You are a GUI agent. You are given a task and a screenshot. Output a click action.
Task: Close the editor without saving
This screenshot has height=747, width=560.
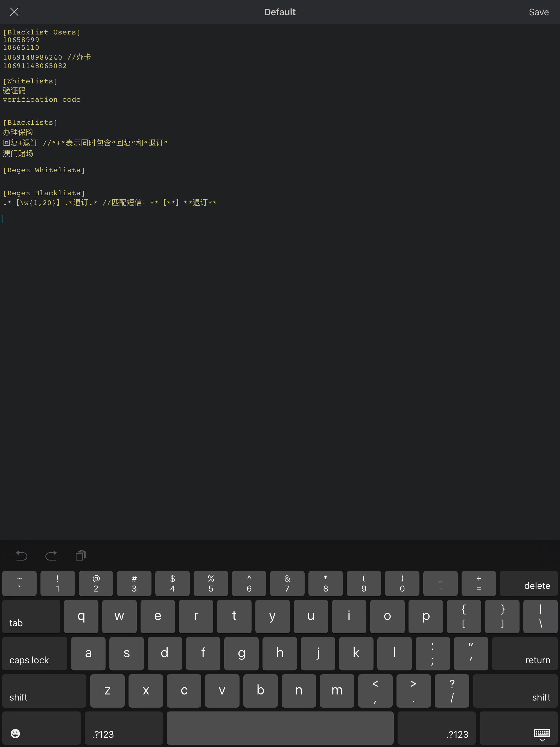14,12
